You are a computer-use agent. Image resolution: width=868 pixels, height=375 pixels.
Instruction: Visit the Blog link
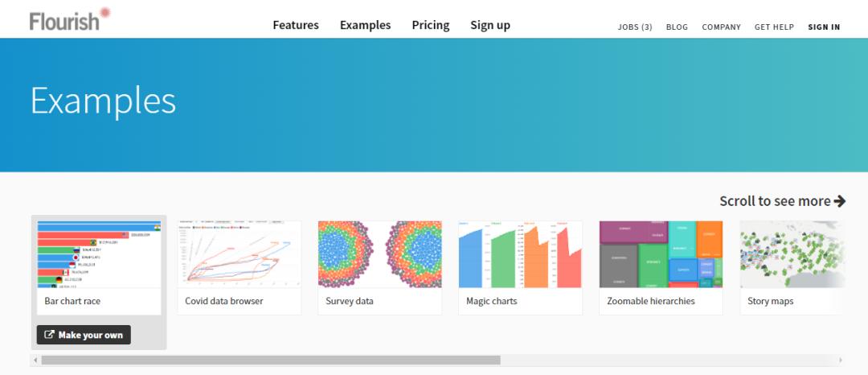click(677, 27)
